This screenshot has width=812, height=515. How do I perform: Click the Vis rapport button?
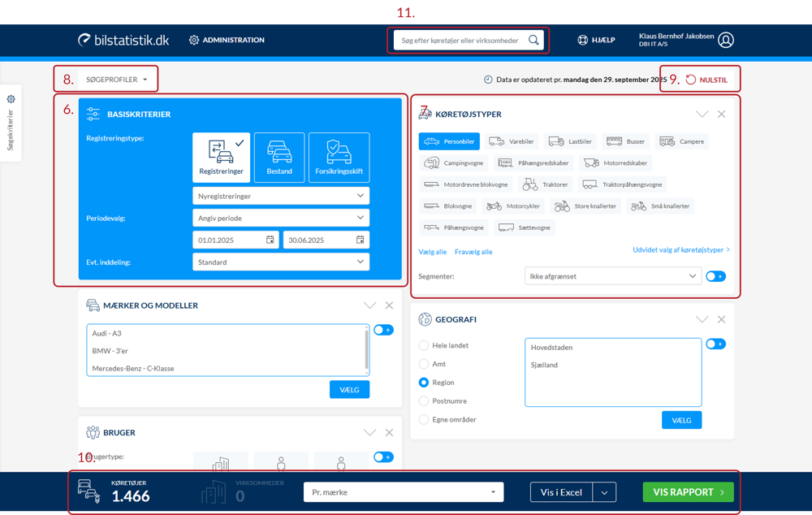tap(688, 492)
